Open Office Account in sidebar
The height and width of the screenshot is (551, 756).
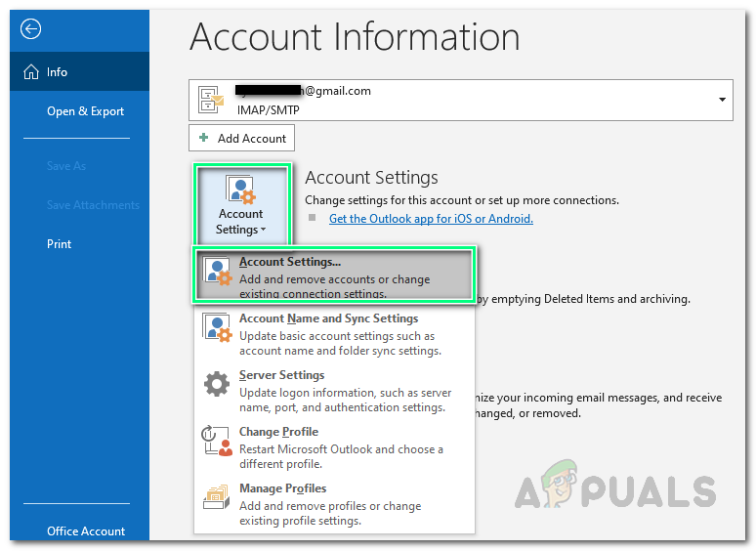tap(86, 531)
